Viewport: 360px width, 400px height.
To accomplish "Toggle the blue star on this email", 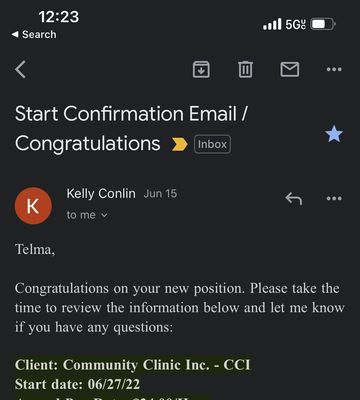I will (334, 135).
